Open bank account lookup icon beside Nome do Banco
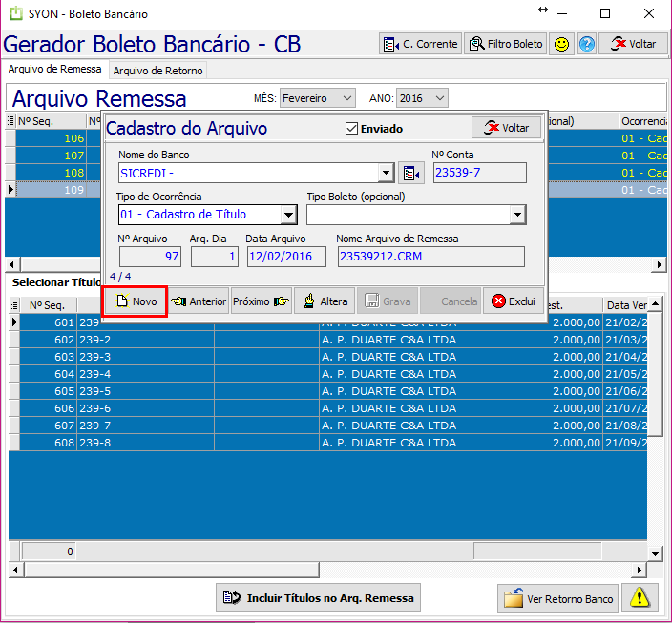Viewport: 672px width, 623px height. [411, 173]
